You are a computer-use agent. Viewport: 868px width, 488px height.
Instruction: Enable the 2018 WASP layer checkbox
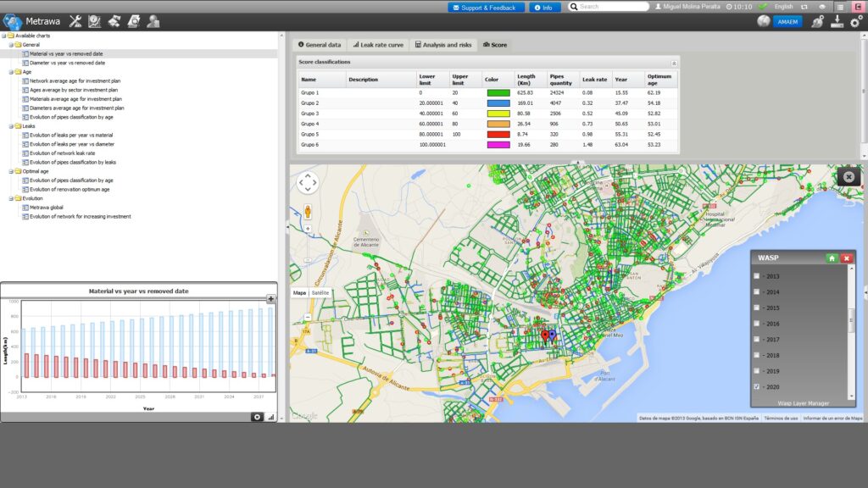click(x=757, y=355)
